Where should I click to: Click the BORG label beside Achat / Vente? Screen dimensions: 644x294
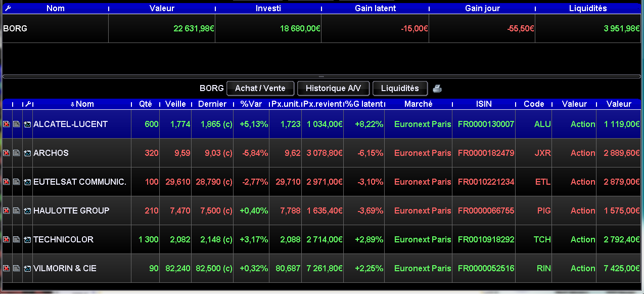point(212,89)
